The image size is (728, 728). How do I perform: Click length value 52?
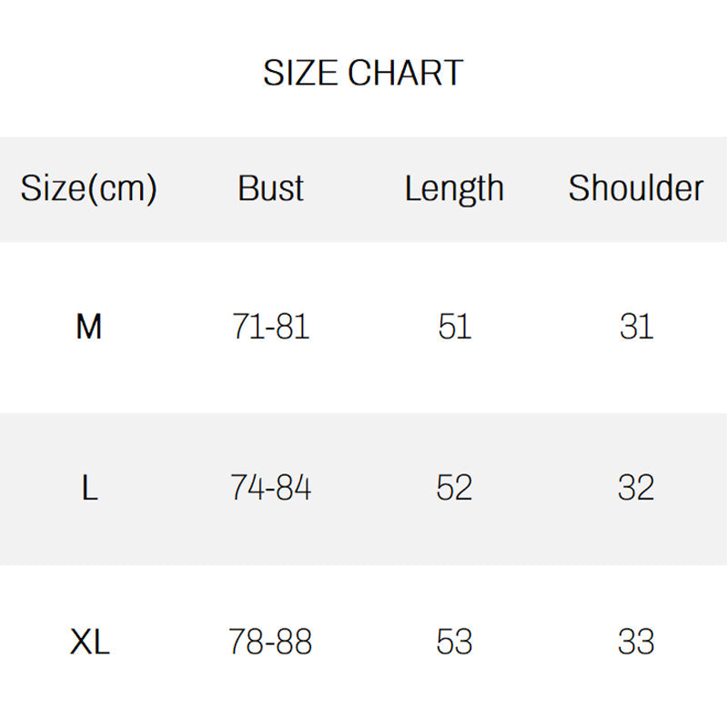pyautogui.click(x=454, y=489)
